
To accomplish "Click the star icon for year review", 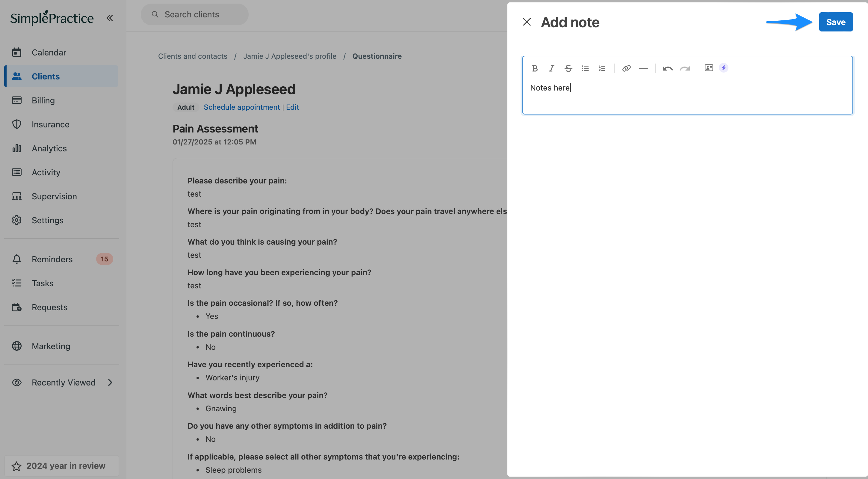I will pos(16,466).
